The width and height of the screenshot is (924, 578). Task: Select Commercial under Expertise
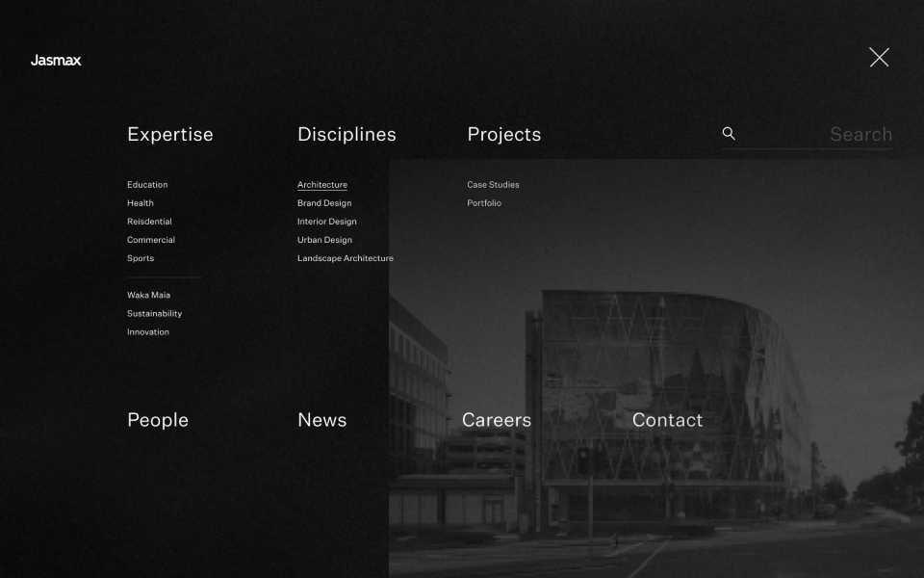pos(151,240)
